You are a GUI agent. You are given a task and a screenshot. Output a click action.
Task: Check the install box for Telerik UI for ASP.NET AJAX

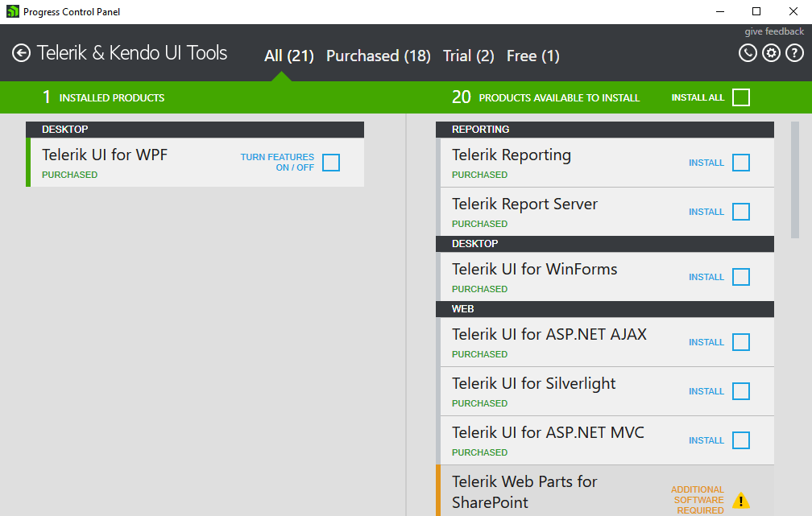pyautogui.click(x=740, y=342)
